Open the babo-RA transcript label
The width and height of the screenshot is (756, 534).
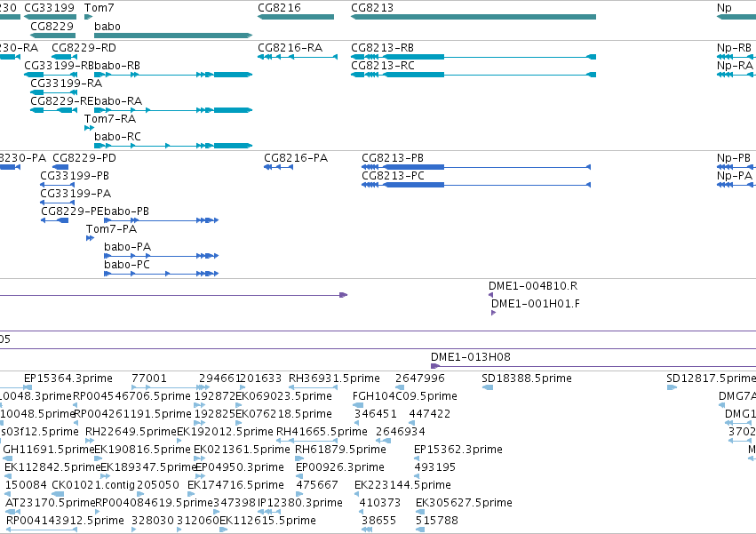tap(118, 101)
